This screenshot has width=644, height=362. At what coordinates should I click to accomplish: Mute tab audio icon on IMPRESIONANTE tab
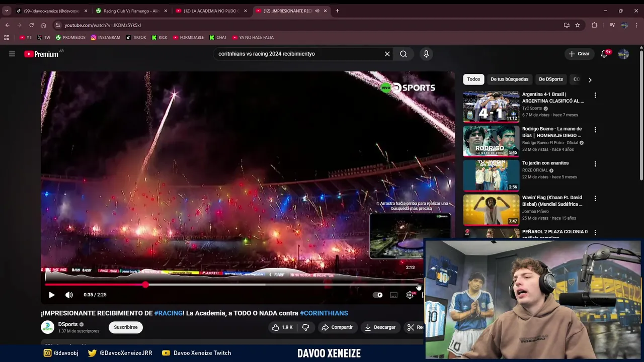tap(317, 11)
